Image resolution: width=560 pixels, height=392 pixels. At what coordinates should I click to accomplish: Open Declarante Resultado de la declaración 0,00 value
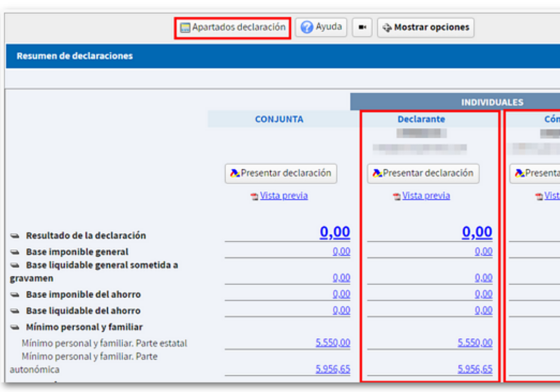point(477,232)
